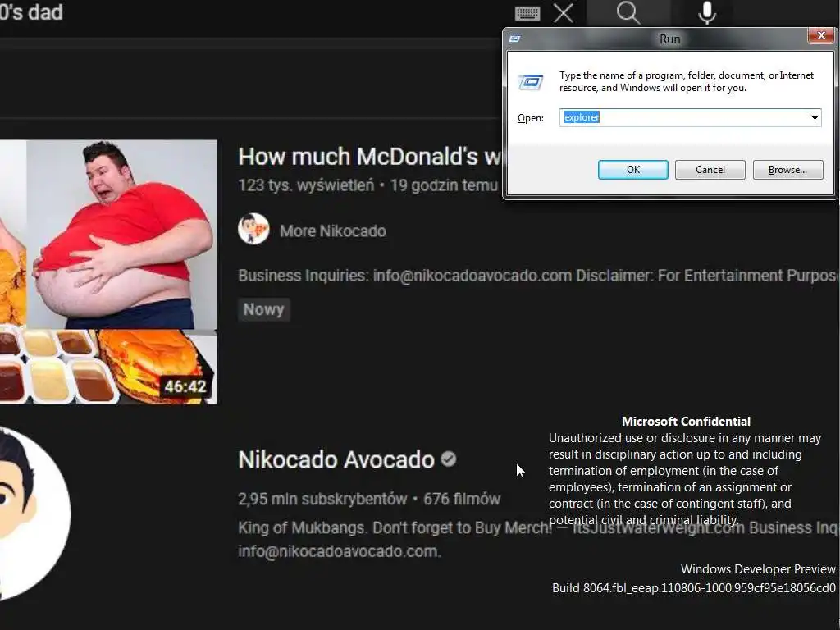Open the on-screen keyboard icon in search bar
This screenshot has height=630, width=840.
(x=527, y=13)
